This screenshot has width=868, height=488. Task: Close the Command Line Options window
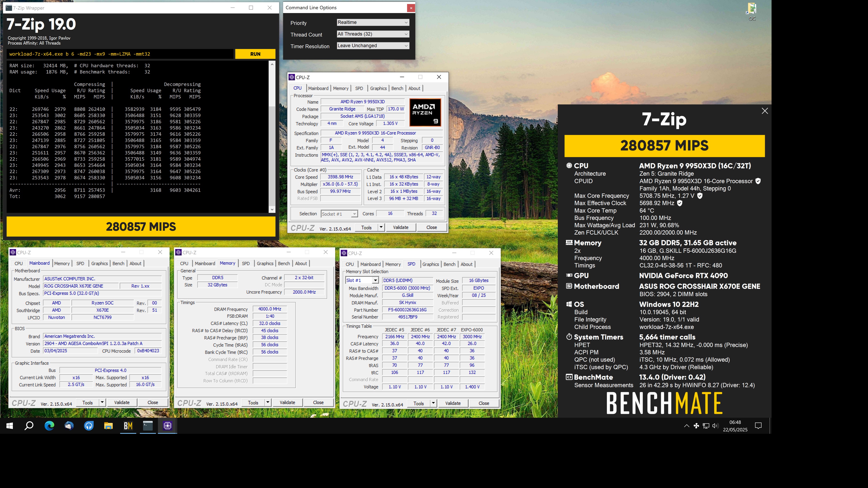411,8
